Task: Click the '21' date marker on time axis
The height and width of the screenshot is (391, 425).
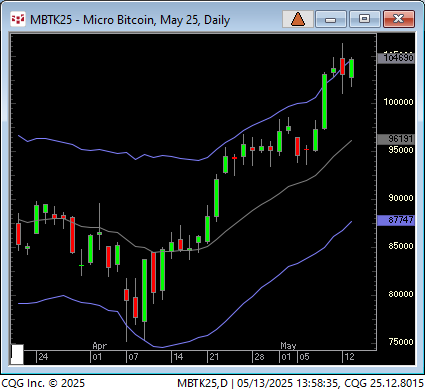Action: click(x=214, y=357)
